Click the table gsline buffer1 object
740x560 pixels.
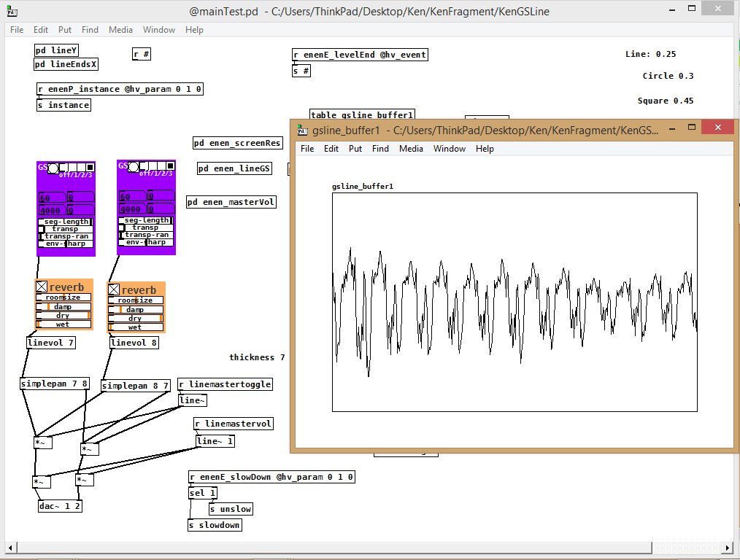363,114
